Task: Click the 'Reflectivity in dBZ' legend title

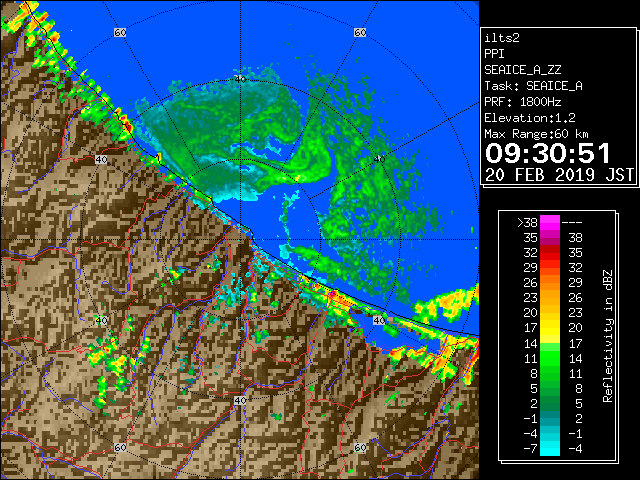Action: pos(608,336)
